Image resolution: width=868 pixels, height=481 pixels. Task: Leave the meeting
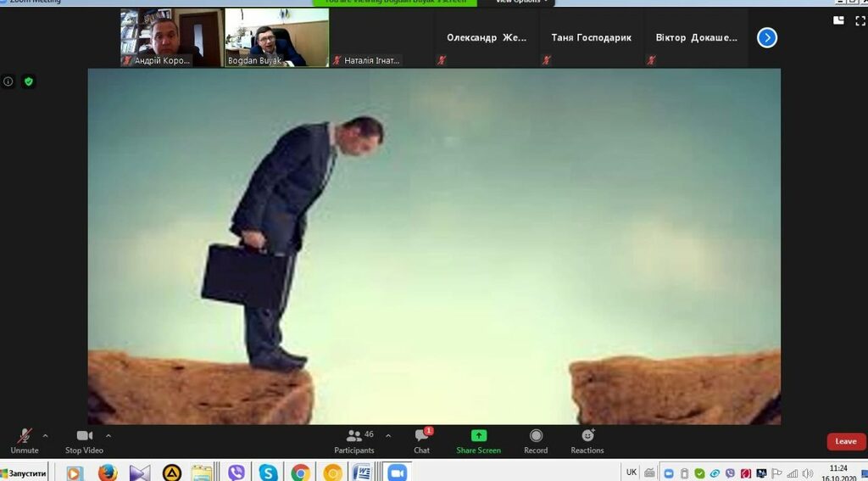pyautogui.click(x=846, y=441)
